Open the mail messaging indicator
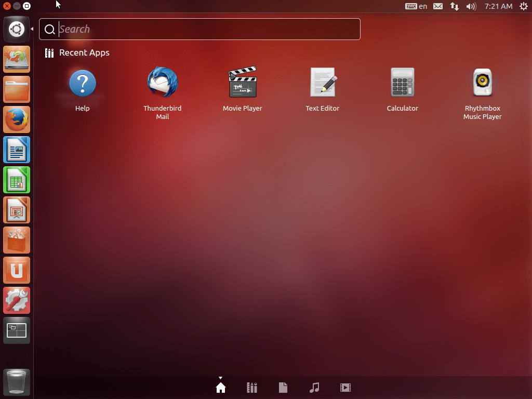 click(x=438, y=6)
